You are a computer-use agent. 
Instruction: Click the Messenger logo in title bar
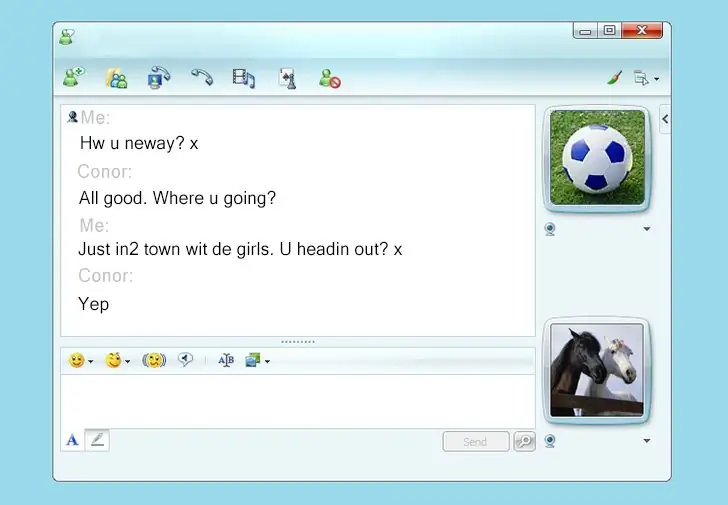click(x=67, y=37)
